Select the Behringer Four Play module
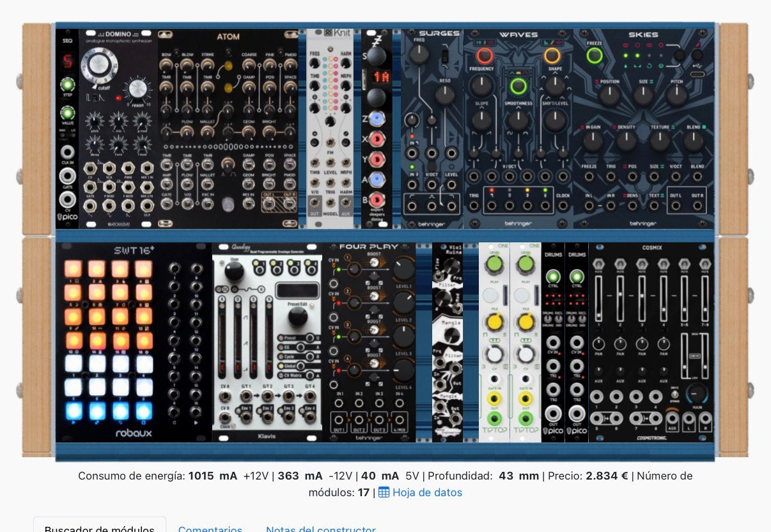Viewport: 771px width, 532px height. (x=369, y=342)
